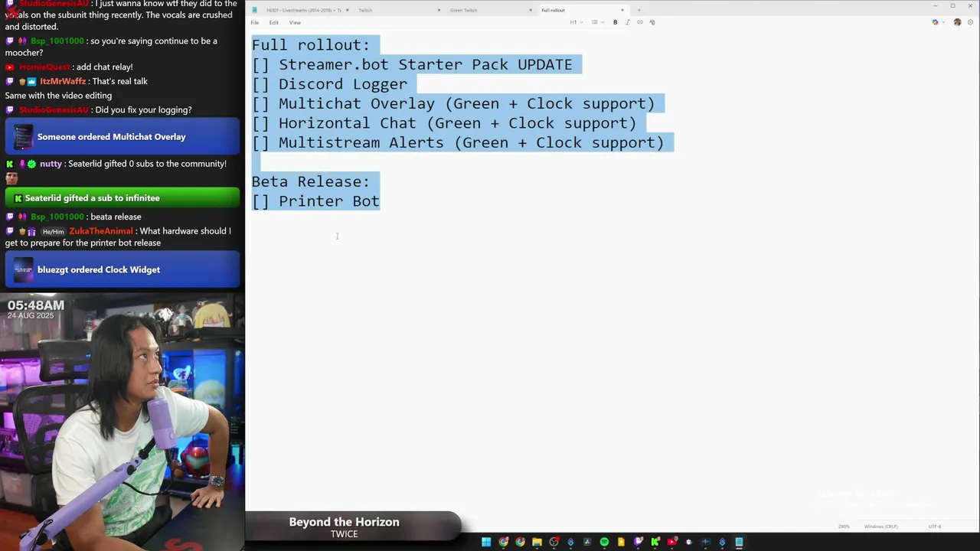
Task: Open the account profile picture
Action: point(957,22)
